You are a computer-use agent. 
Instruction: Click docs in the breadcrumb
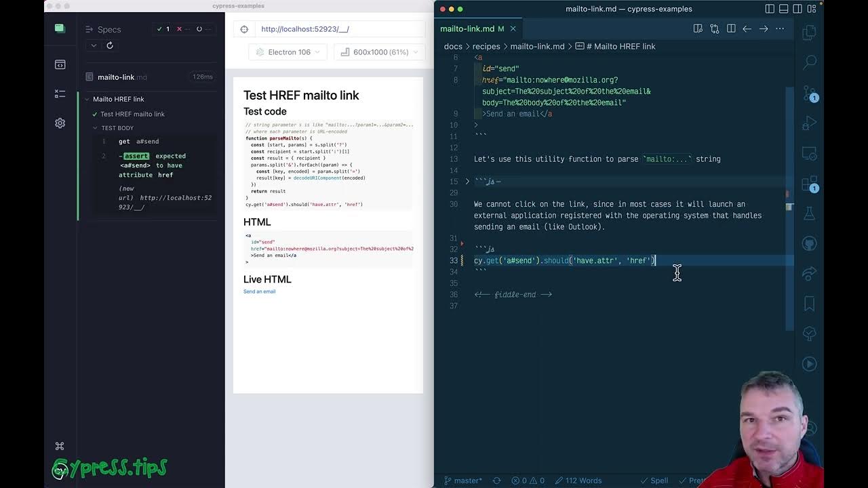[453, 46]
